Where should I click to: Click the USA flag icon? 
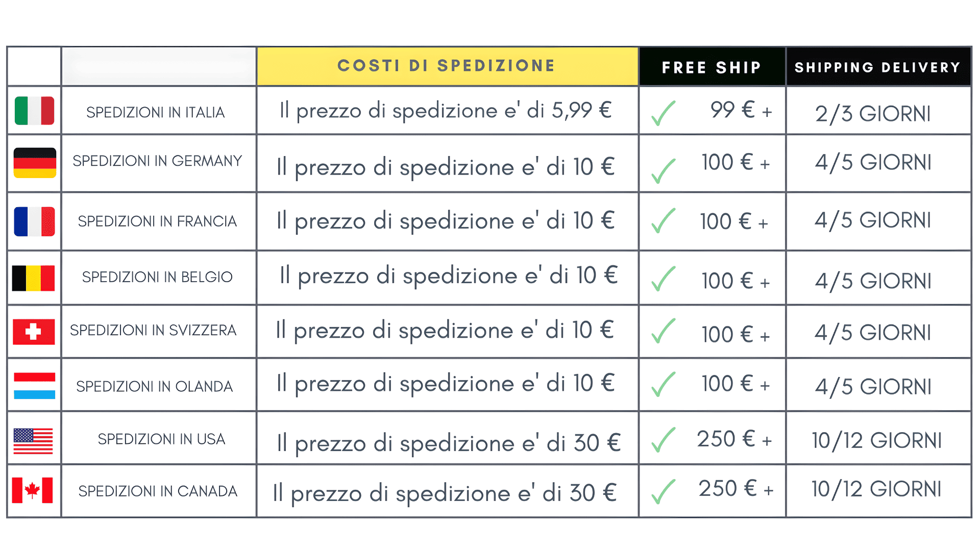pyautogui.click(x=33, y=441)
